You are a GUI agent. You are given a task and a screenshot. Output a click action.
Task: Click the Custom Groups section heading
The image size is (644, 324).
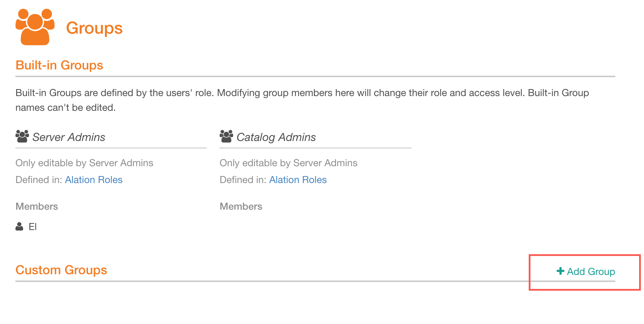pos(61,270)
